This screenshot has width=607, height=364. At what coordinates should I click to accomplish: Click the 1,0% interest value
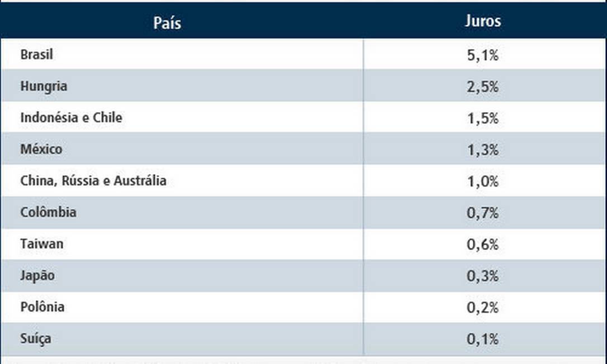click(483, 181)
